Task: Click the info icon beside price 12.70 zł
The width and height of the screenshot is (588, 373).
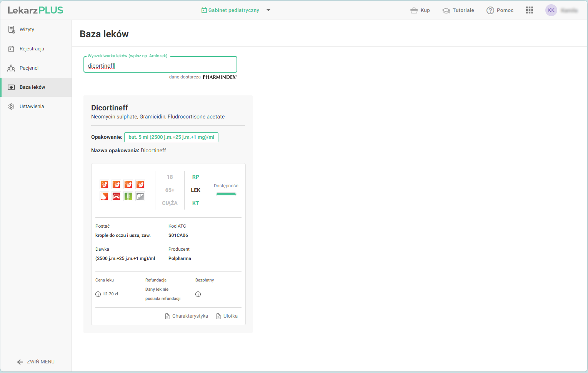Action: click(x=98, y=294)
